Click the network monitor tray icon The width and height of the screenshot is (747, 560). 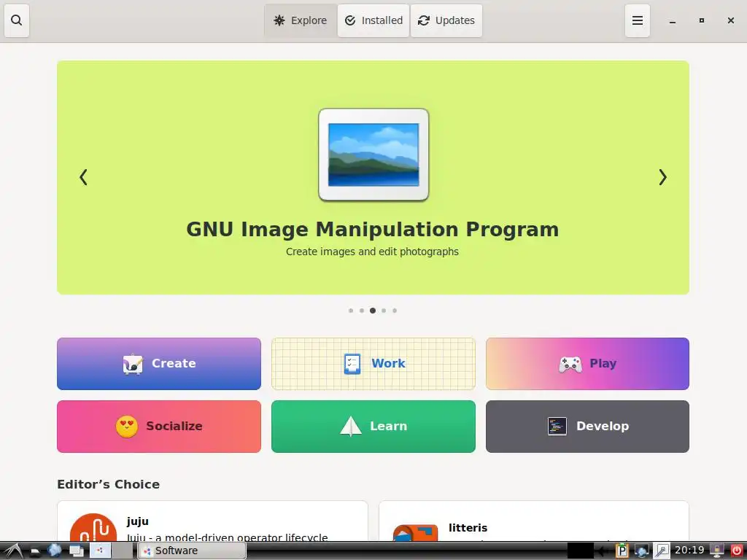click(x=642, y=551)
